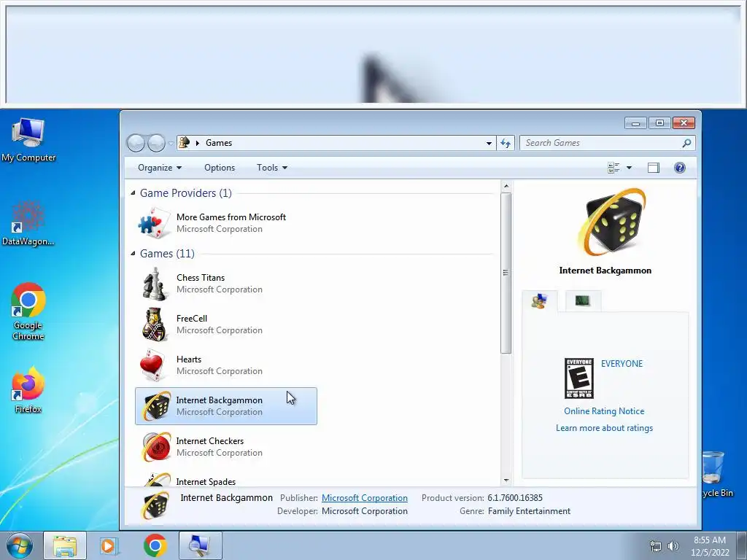
Task: Select the Hearts game icon
Action: click(153, 365)
